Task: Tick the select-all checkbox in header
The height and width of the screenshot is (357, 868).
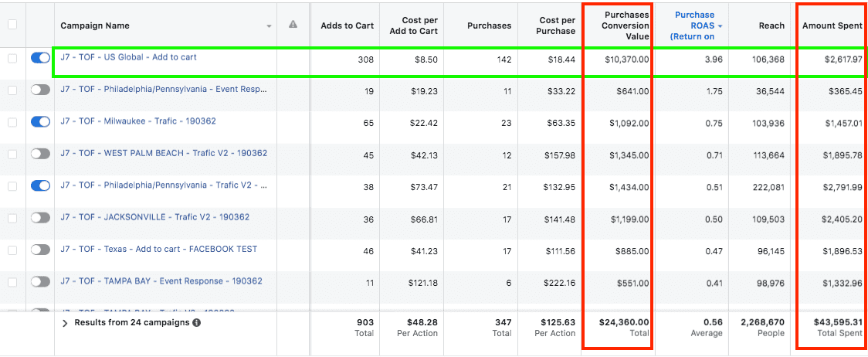Action: click(12, 25)
